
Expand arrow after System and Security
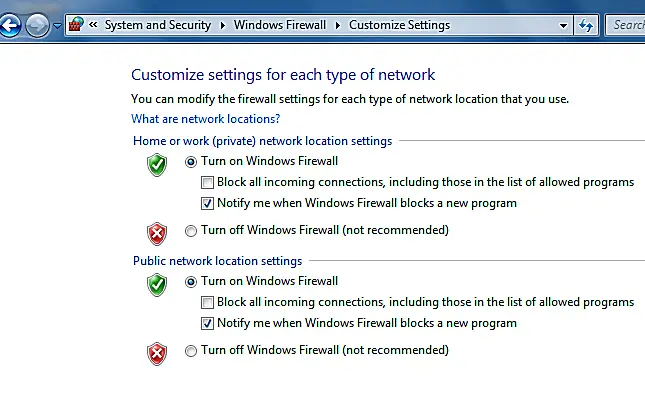tap(223, 26)
